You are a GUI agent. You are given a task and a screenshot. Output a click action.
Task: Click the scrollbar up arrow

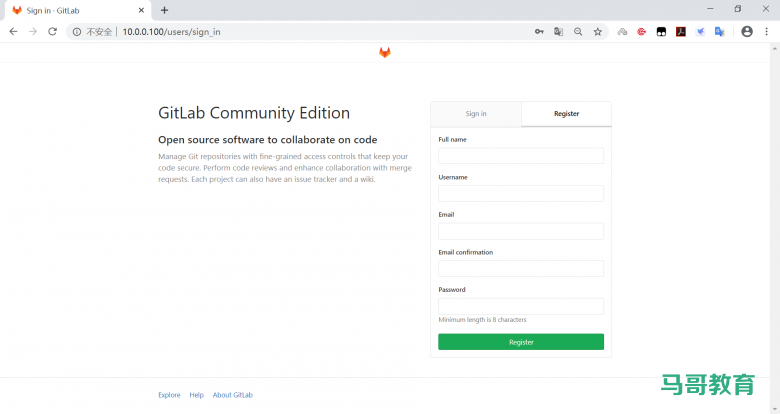pyautogui.click(x=775, y=49)
